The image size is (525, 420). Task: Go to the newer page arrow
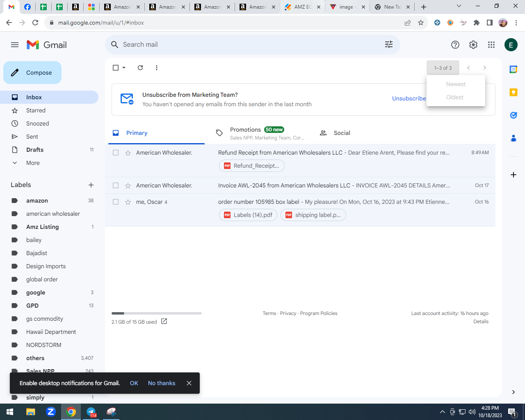click(x=468, y=68)
